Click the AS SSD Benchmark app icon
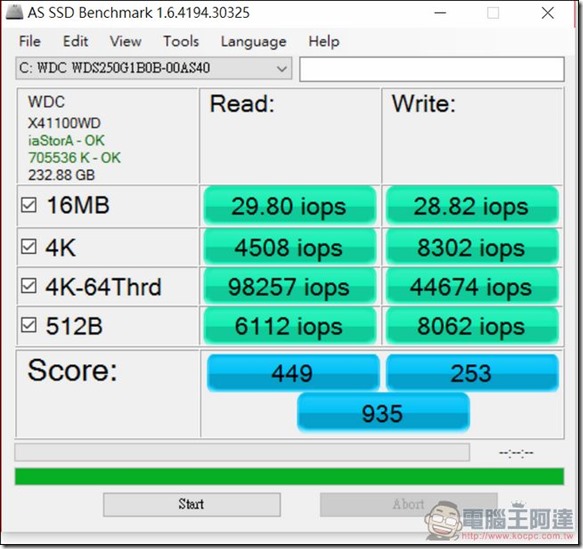 click(x=14, y=12)
